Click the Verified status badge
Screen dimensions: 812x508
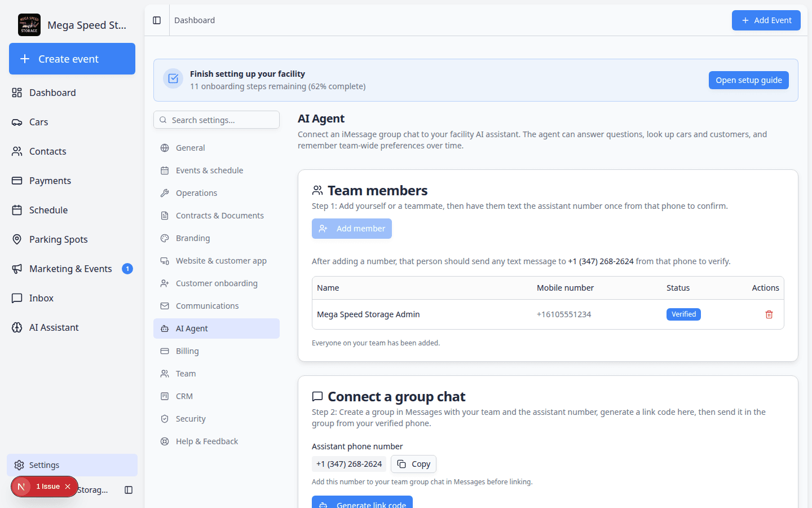click(683, 314)
